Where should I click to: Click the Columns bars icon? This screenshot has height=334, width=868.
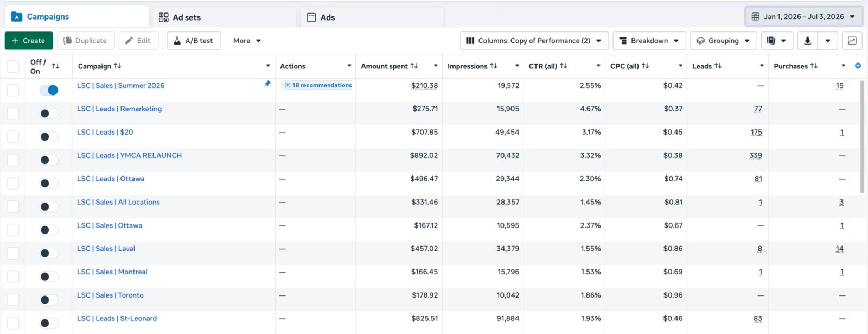pos(470,41)
